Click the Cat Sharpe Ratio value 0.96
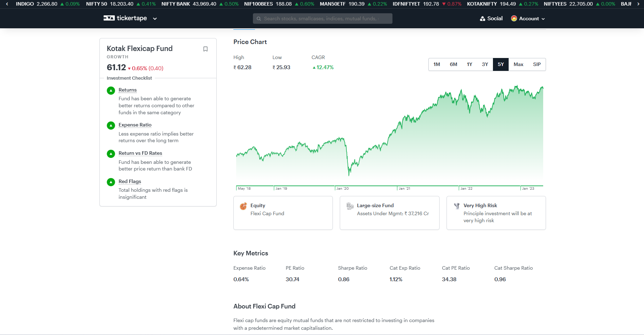The height and width of the screenshot is (335, 644). click(x=500, y=279)
